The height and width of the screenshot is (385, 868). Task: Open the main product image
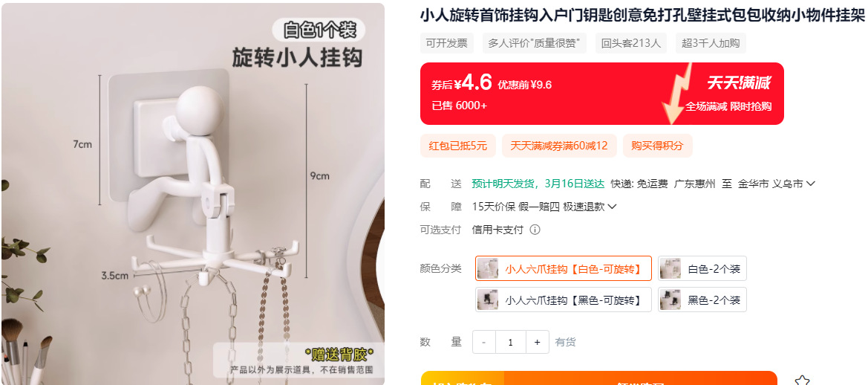[192, 194]
